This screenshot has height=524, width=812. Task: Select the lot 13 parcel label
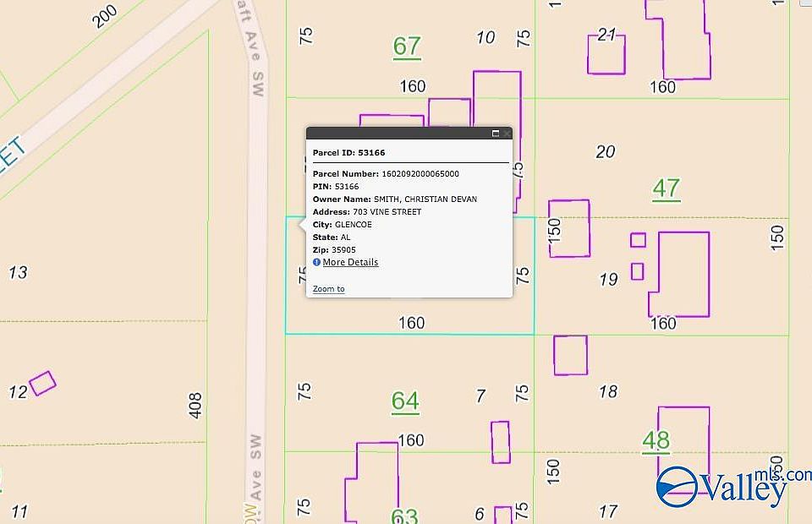pos(18,272)
